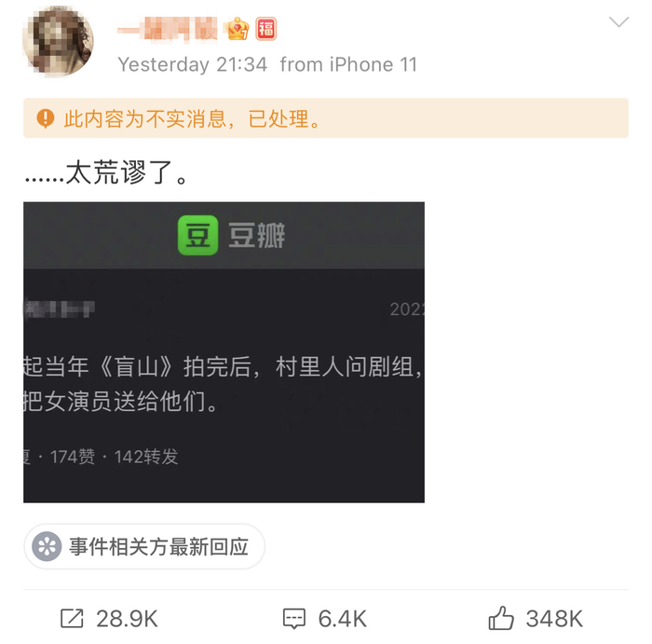Tap the gold crown VIP badge

[238, 29]
